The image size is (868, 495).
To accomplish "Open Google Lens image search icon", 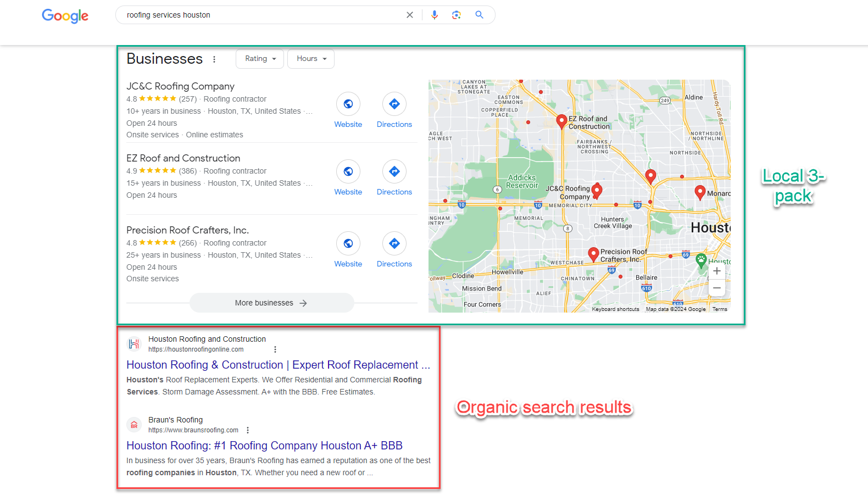I will coord(457,15).
